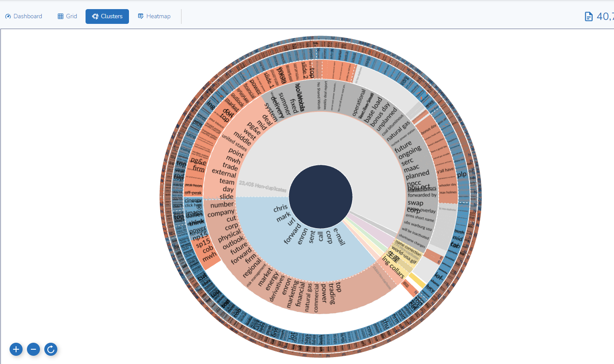Click the document count icon
Image resolution: width=614 pixels, height=364 pixels.
(x=588, y=16)
